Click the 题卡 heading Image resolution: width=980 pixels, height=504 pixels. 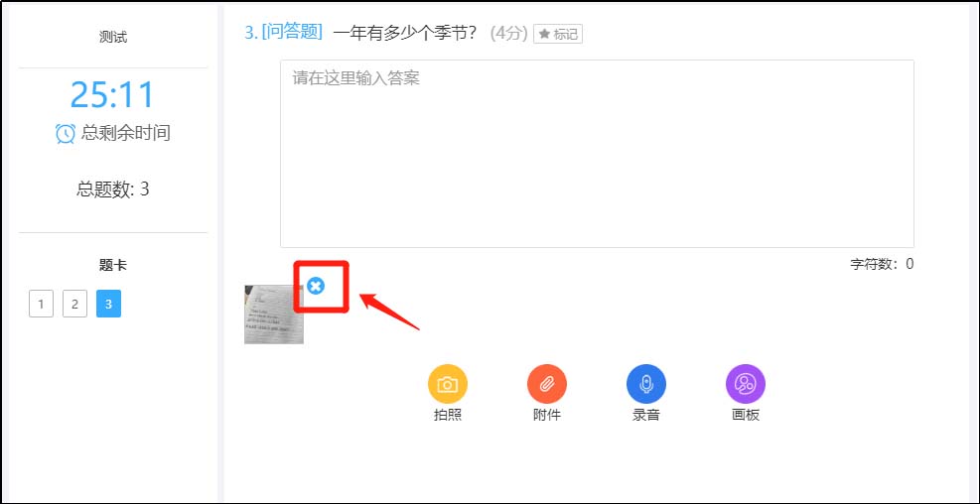[113, 266]
